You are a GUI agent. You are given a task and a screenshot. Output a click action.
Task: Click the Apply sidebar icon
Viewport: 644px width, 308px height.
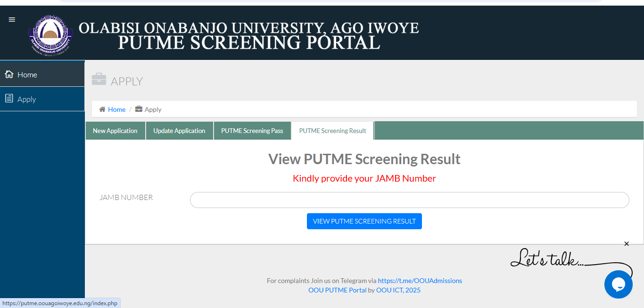(8, 99)
